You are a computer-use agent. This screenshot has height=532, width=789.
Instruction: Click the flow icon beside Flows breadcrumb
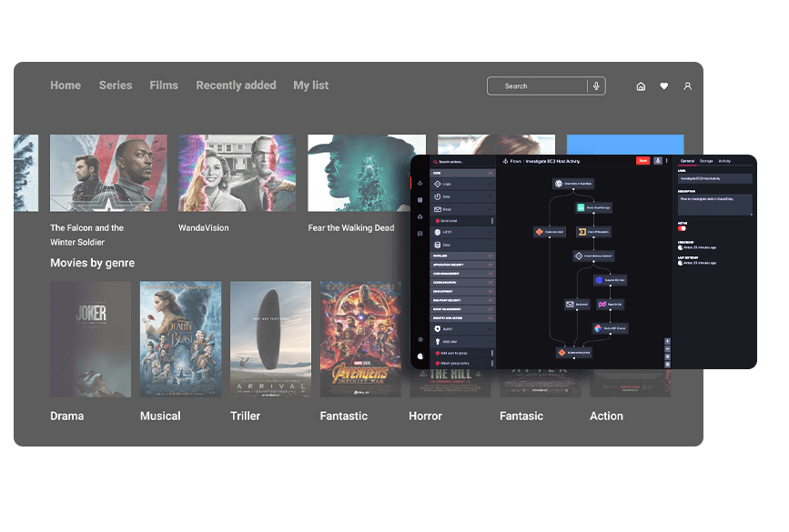point(505,161)
